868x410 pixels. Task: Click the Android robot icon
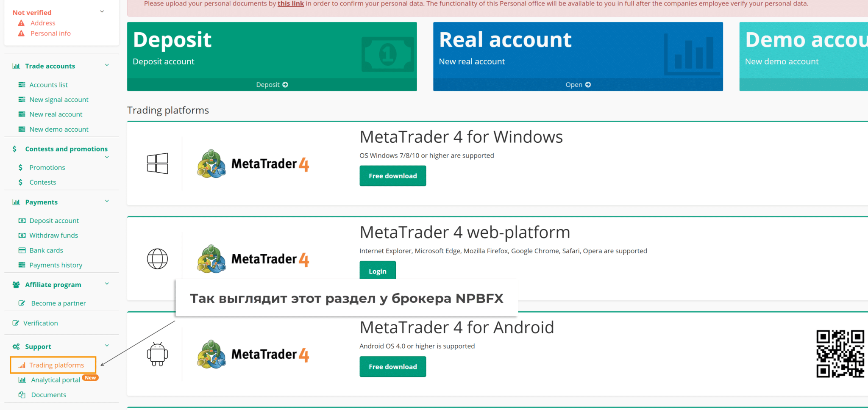click(157, 354)
